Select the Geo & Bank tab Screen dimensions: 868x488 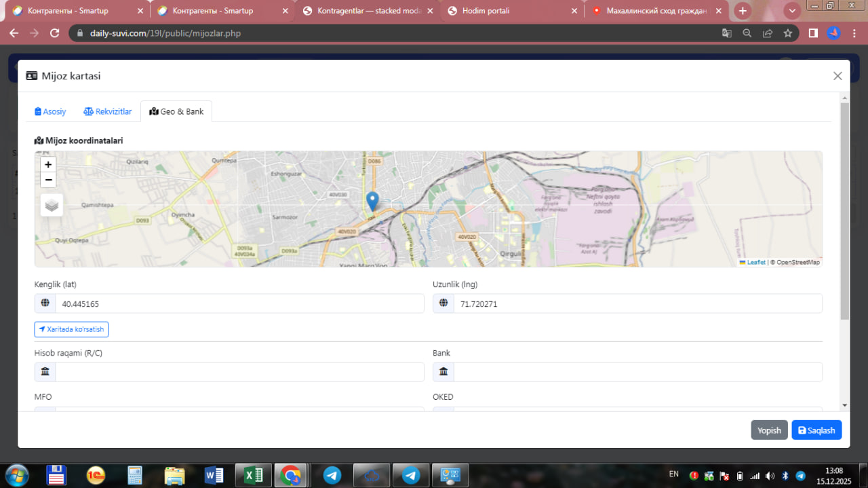(x=176, y=111)
